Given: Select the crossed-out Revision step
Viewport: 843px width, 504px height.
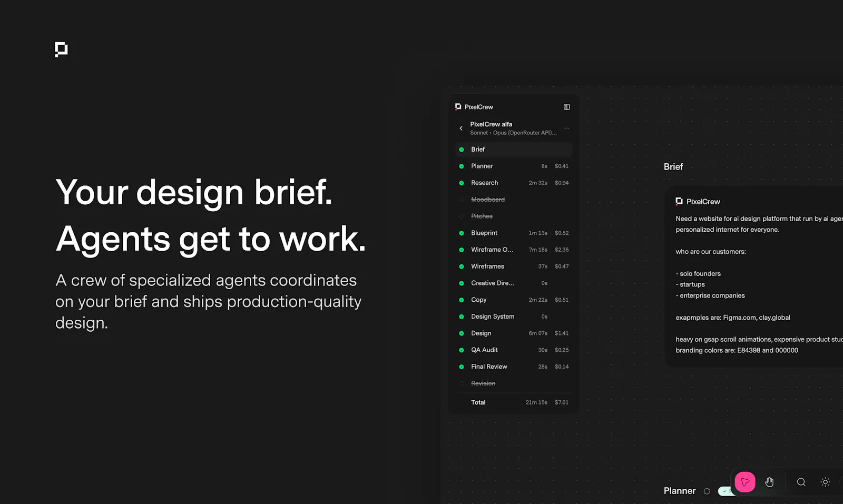Looking at the screenshot, I should [514, 383].
